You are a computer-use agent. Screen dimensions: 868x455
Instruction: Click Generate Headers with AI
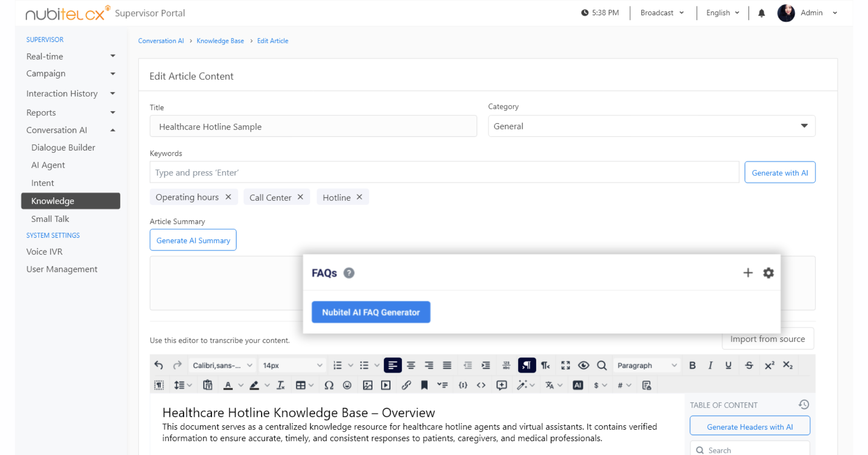(x=750, y=427)
